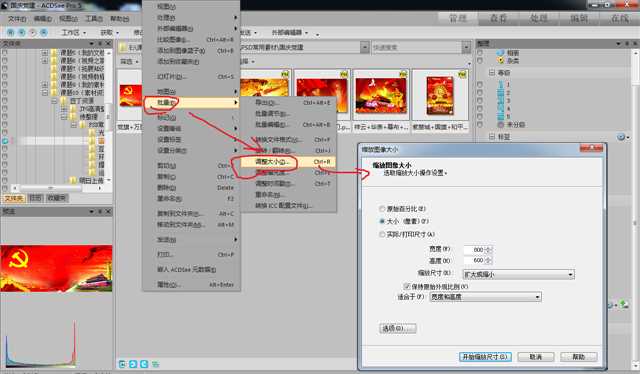Choose 幻灯片 menu entry
Viewport: 640px width, 374px height.
click(x=191, y=76)
